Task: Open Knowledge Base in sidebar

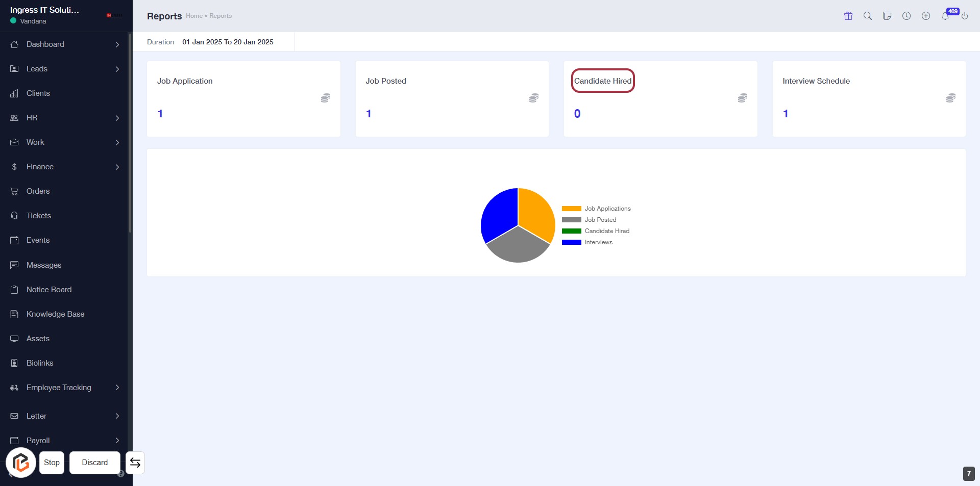Action: [55, 314]
